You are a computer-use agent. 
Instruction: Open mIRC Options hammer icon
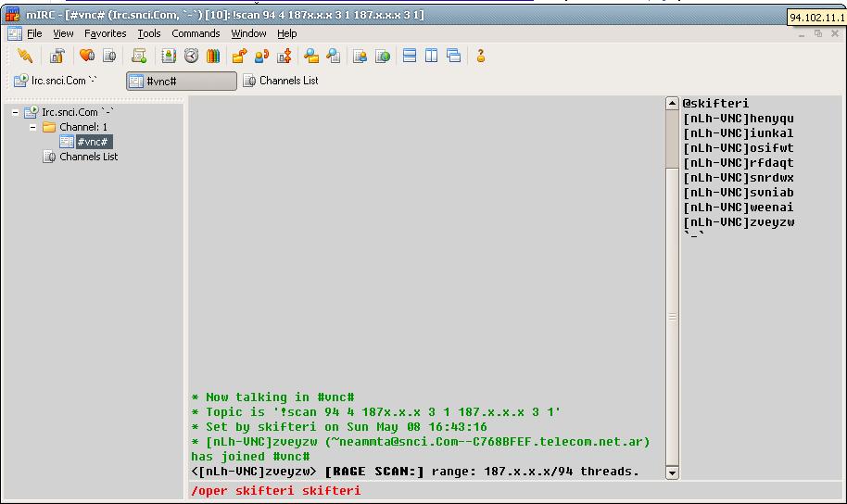(57, 56)
